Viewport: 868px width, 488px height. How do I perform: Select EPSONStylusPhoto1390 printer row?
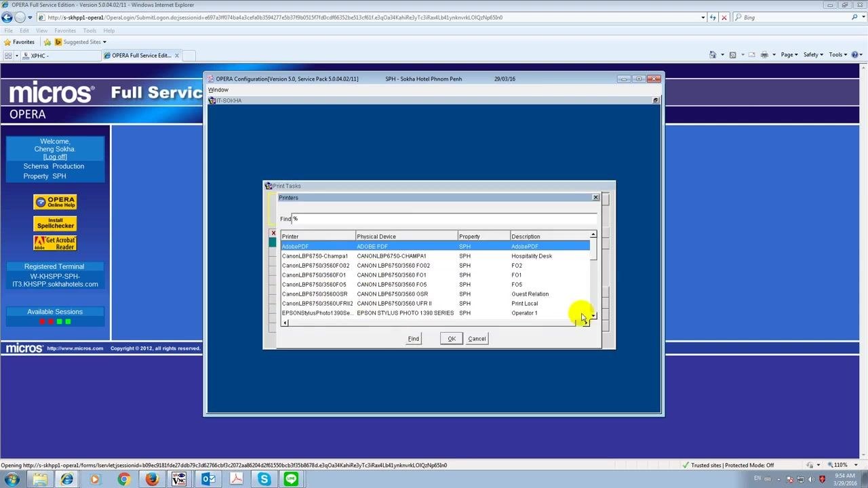click(x=435, y=313)
